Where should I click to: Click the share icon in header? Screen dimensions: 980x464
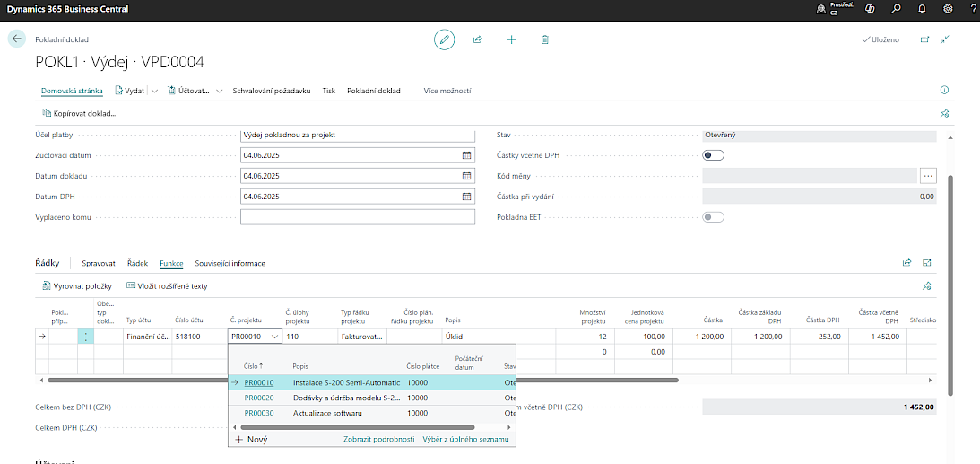[478, 39]
